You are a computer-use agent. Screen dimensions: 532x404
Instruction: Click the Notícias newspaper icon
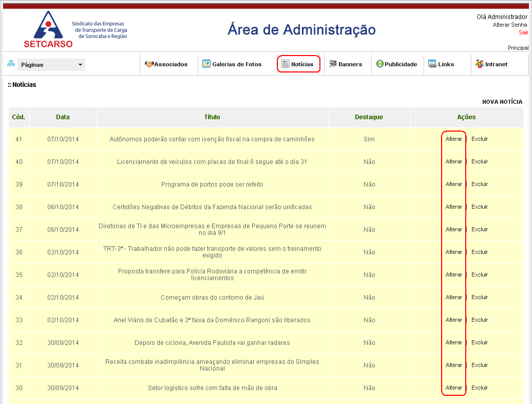coord(286,64)
